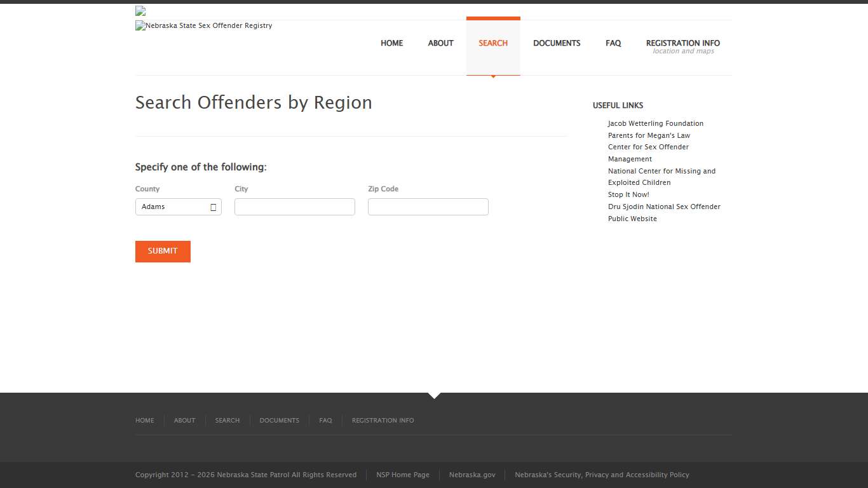Open the Jacob Wetterling Foundation link
Screen dimensions: 868x488
coord(655,123)
